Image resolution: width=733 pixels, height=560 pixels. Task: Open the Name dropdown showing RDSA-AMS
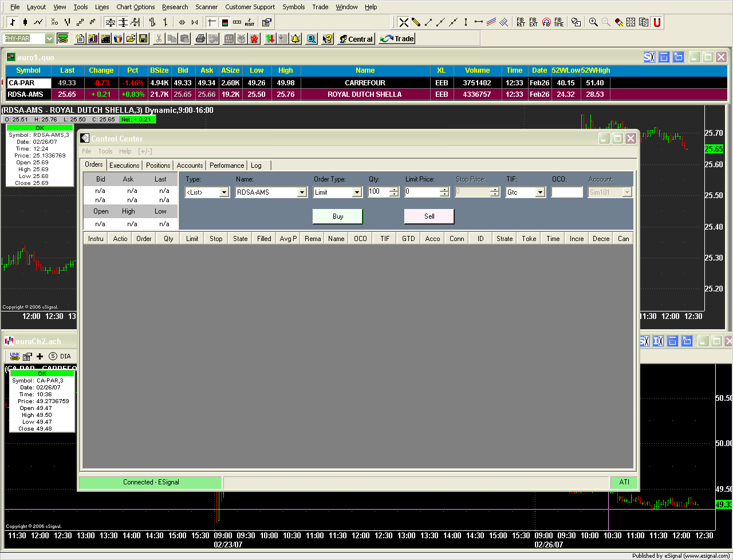pos(302,192)
